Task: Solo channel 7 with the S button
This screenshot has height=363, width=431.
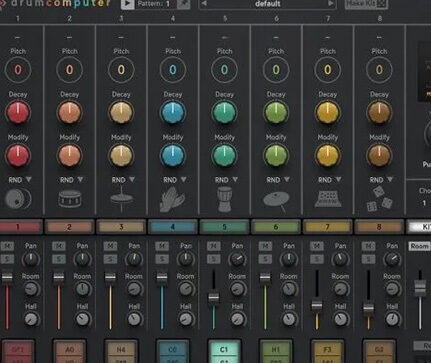Action: point(317,259)
